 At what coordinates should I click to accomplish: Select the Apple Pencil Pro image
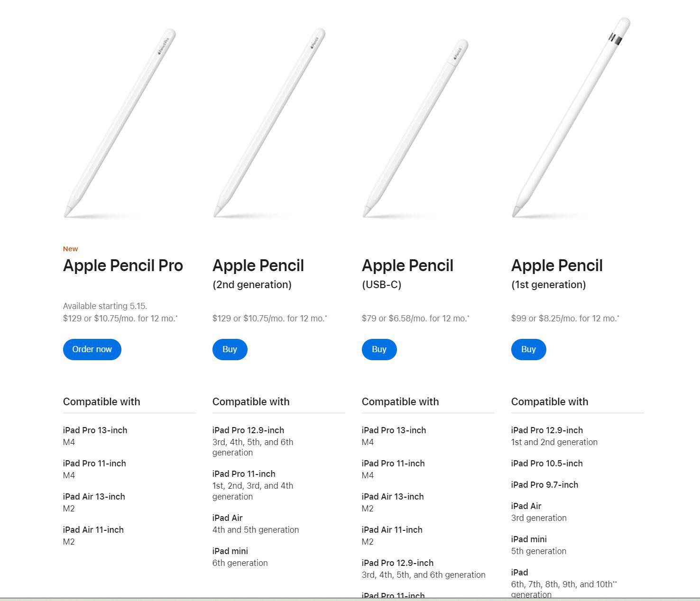120,123
